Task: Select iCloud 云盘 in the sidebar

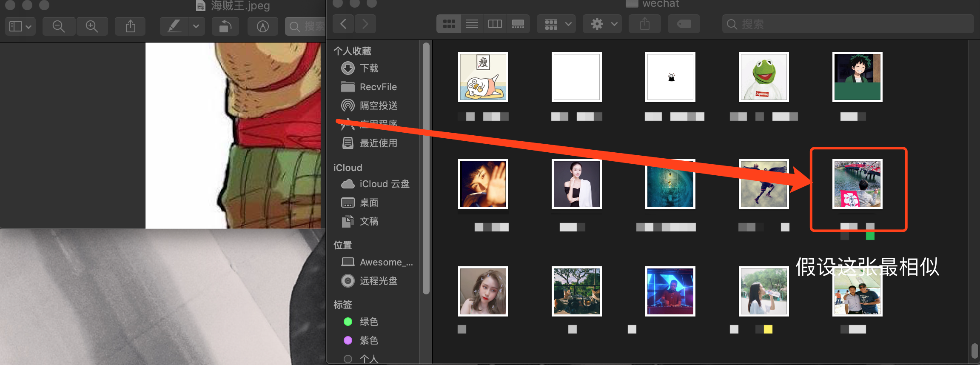Action: pyautogui.click(x=384, y=184)
